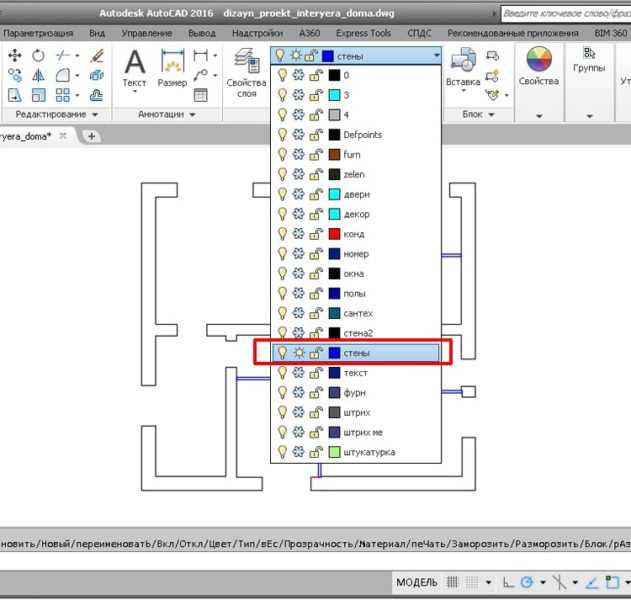This screenshot has height=600, width=631.
Task: Select the Rotate tool
Action: point(39,55)
